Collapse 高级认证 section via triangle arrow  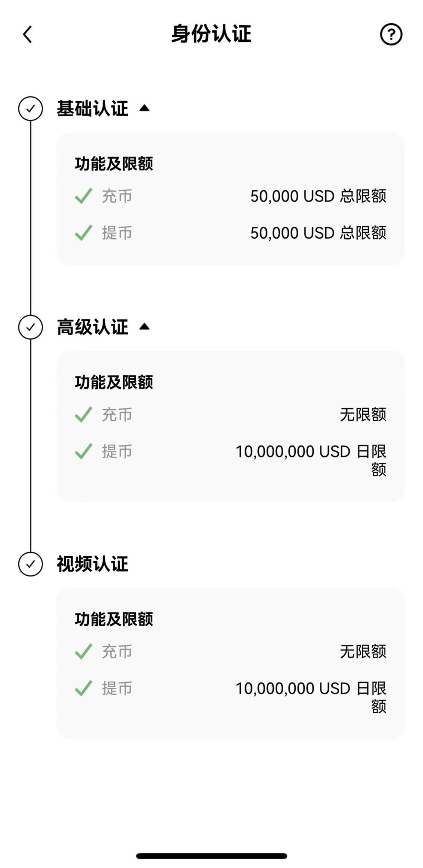point(144,327)
